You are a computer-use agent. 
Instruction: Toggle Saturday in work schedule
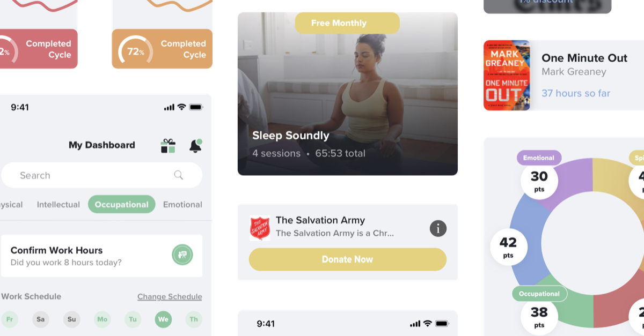click(40, 319)
